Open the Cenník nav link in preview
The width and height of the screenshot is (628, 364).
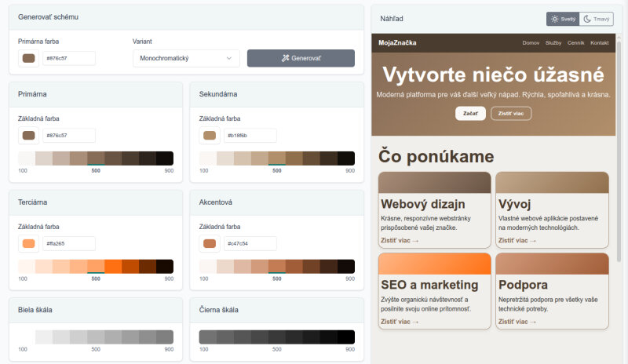coord(575,43)
